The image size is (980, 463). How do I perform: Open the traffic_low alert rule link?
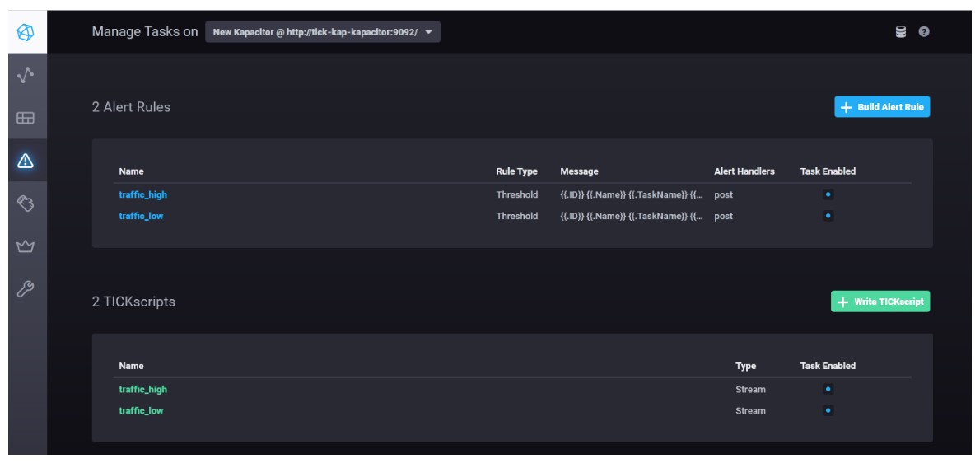click(x=142, y=216)
